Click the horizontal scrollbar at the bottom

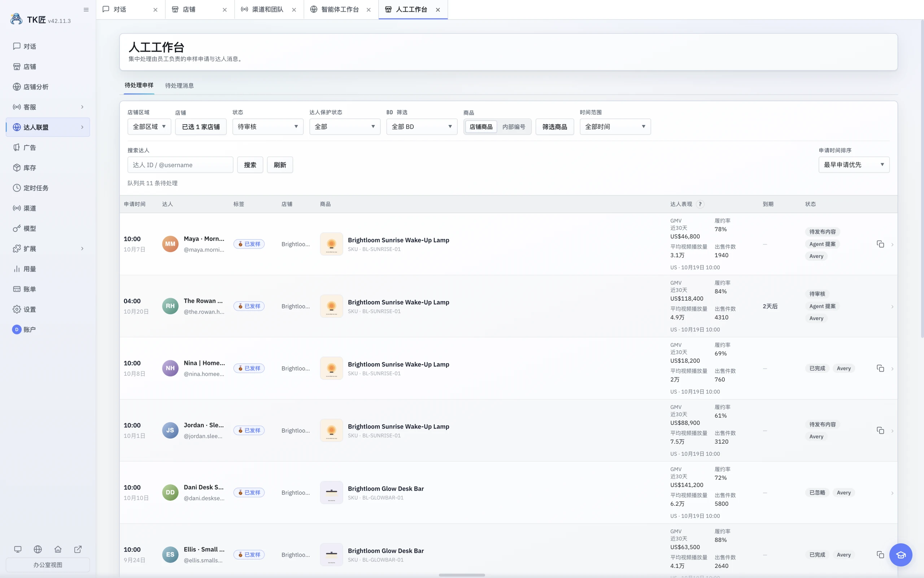pyautogui.click(x=462, y=575)
